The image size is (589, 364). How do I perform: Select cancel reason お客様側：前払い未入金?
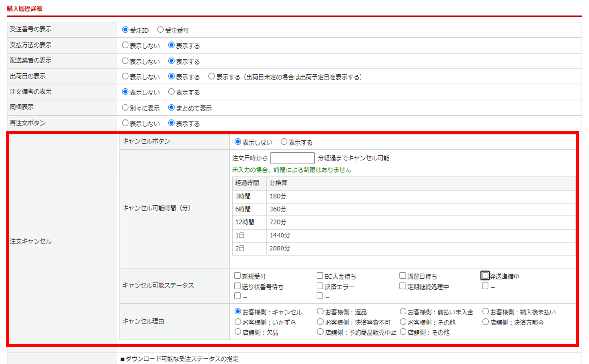click(403, 311)
